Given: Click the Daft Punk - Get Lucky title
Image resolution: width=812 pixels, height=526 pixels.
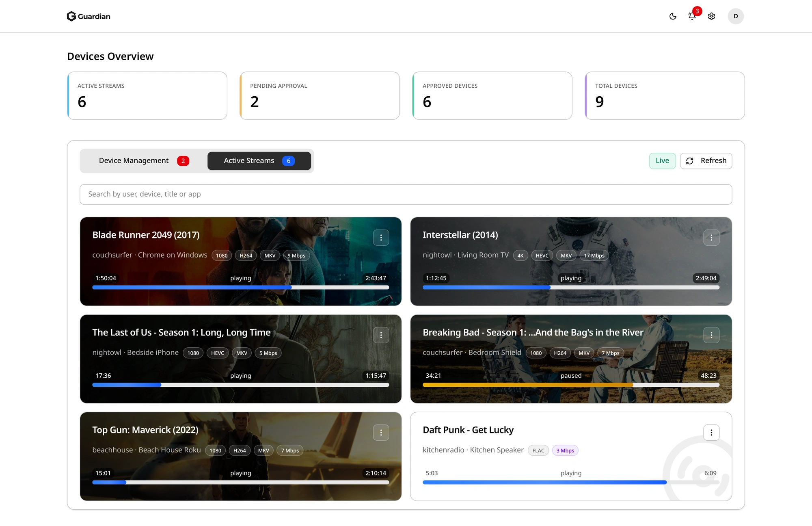Looking at the screenshot, I should [468, 430].
